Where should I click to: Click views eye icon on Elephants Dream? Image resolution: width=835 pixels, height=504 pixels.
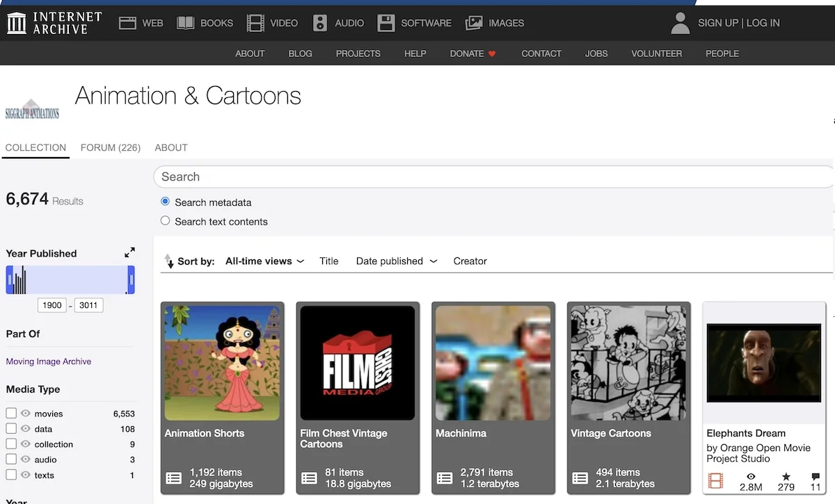(751, 477)
